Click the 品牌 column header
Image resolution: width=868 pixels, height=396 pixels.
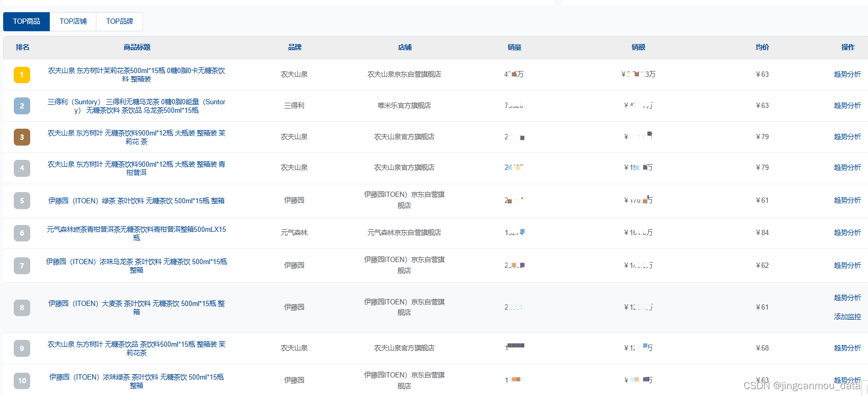point(294,48)
